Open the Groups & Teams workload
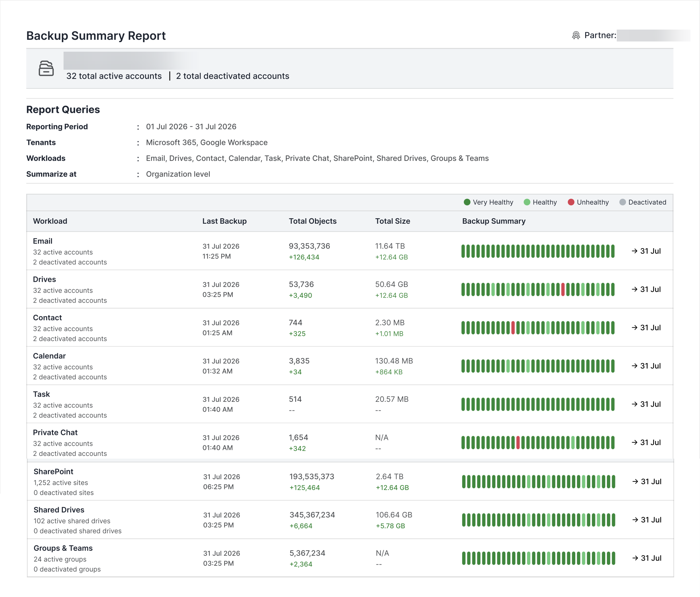 tap(350, 558)
